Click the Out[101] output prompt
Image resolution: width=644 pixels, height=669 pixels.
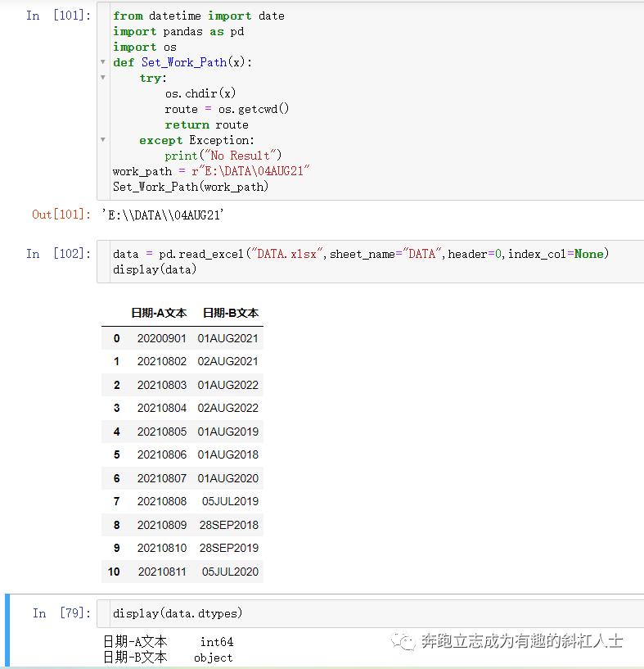pyautogui.click(x=61, y=215)
